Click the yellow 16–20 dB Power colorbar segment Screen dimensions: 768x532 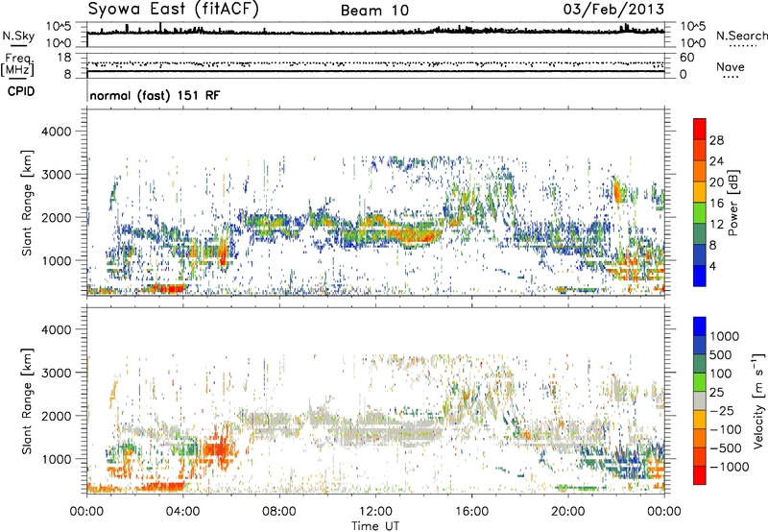click(x=700, y=192)
